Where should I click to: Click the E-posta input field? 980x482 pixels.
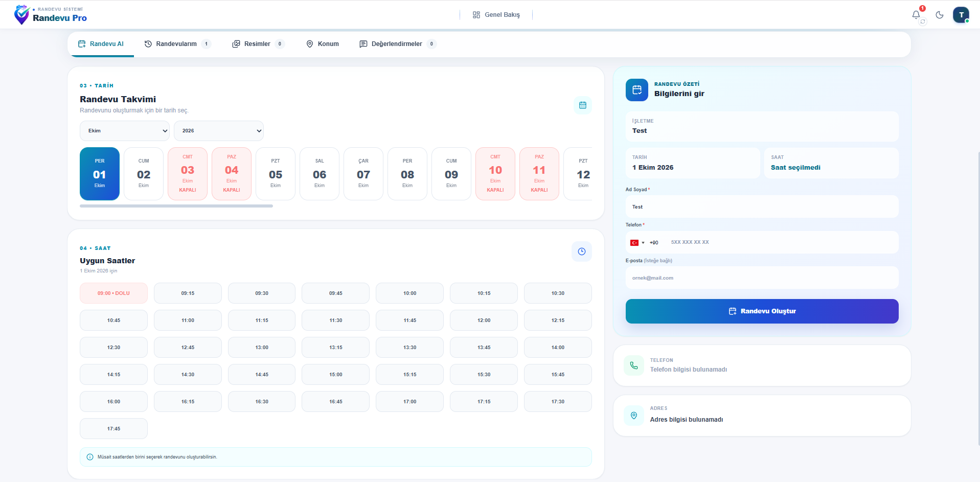pos(762,278)
